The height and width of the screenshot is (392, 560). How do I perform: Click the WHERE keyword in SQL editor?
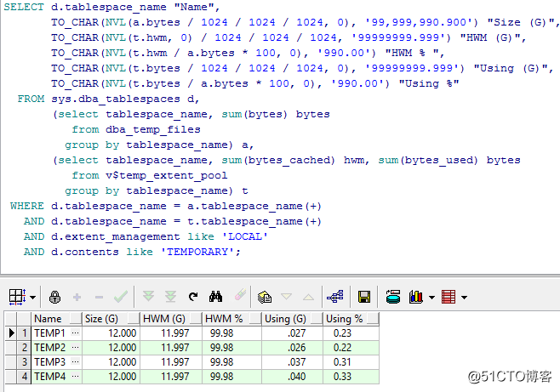point(27,206)
